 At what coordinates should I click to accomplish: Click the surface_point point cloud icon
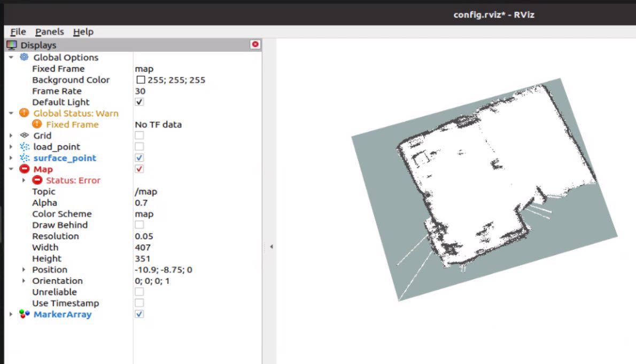tap(25, 158)
